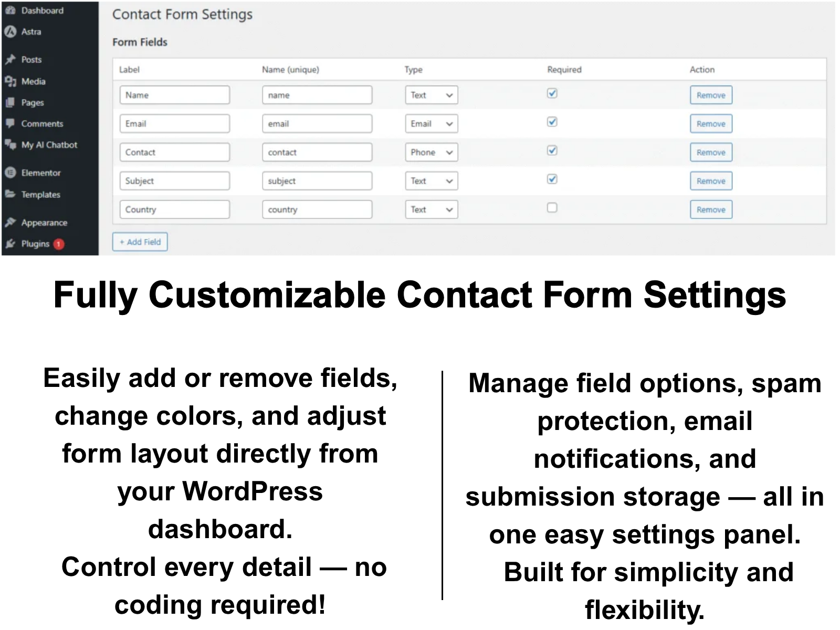
Task: Click the Subject label input field
Action: coord(174,181)
